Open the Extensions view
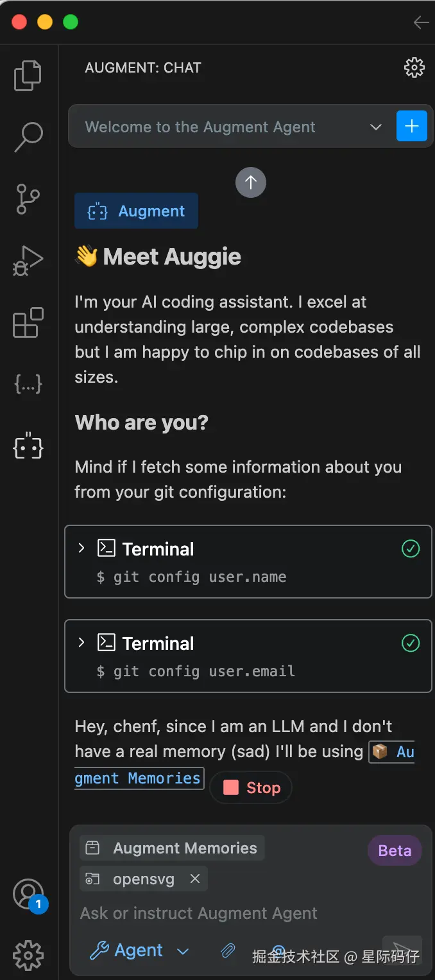 tap(28, 322)
